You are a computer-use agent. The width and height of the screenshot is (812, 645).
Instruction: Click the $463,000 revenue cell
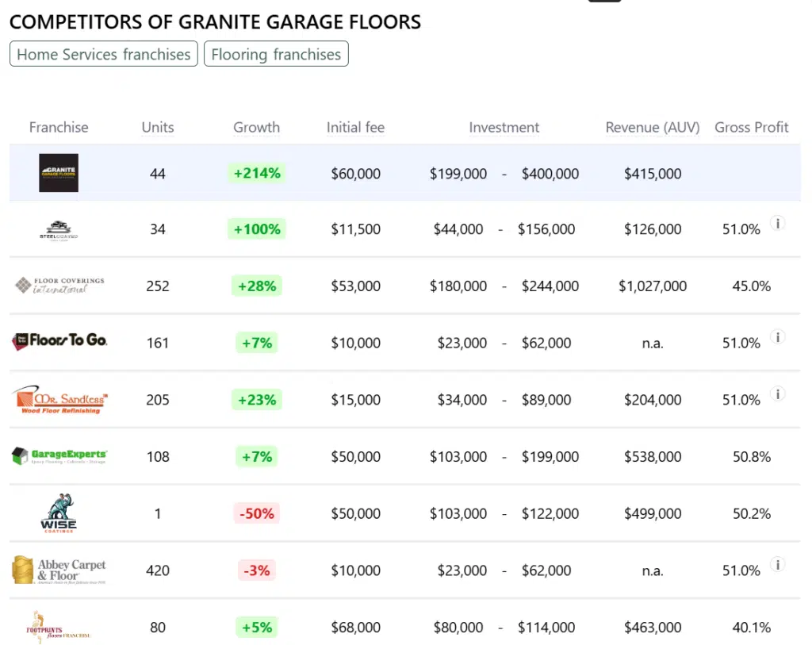(x=653, y=628)
